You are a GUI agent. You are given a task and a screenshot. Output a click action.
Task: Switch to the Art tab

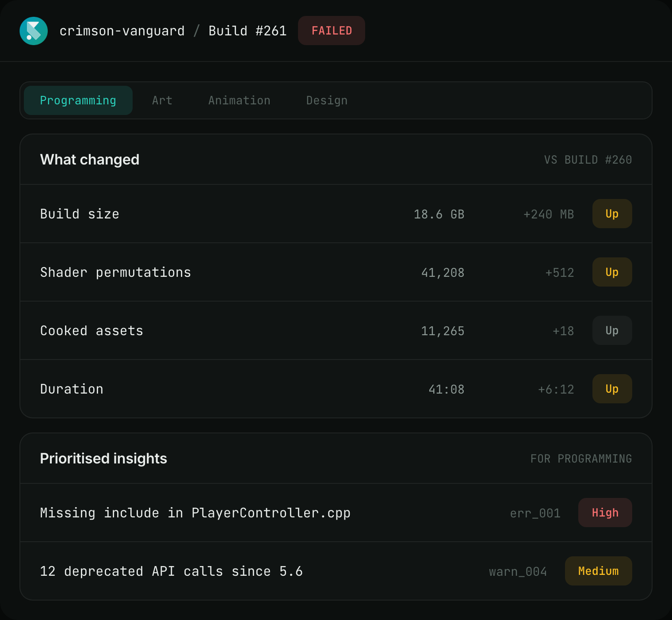[x=162, y=100]
